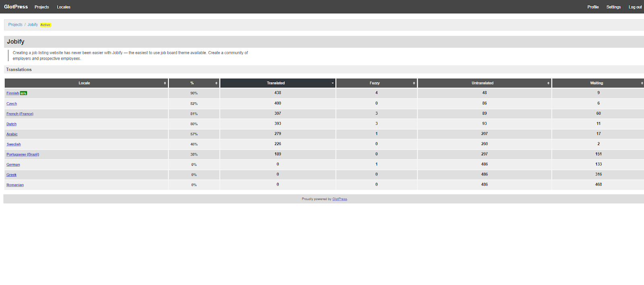Click Czech translated count 400
This screenshot has height=285, width=644.
click(278, 103)
